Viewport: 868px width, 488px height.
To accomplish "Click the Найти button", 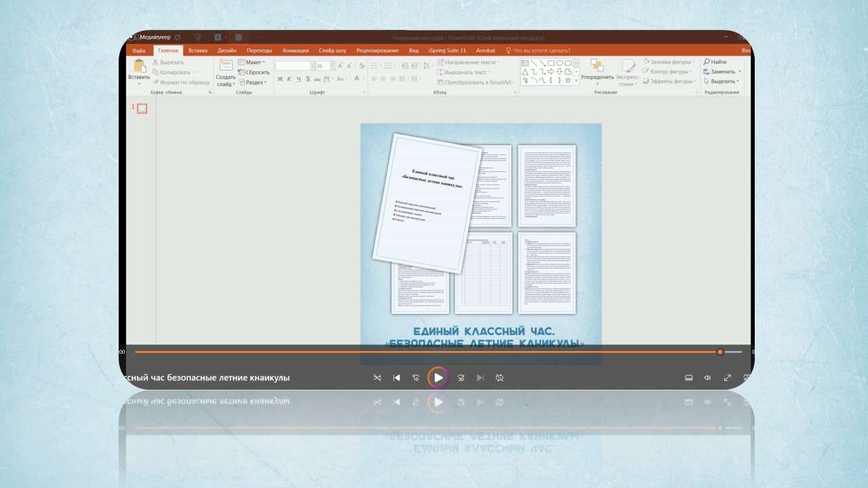I will pos(715,62).
